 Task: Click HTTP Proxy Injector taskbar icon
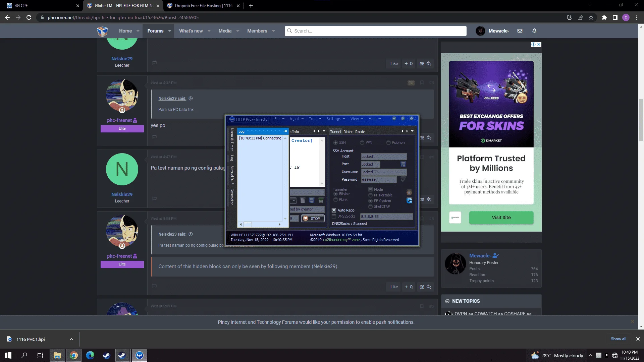(140, 355)
